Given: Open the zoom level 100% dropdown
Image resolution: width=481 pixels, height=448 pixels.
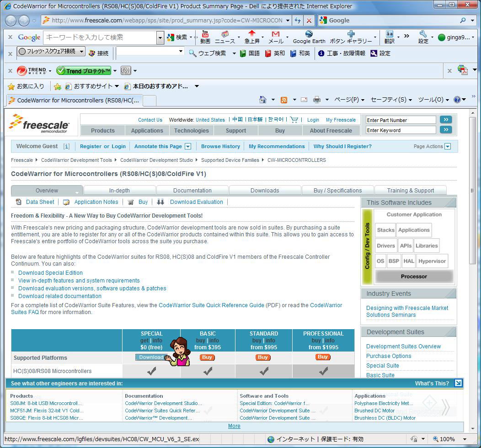Looking at the screenshot, I should 465,439.
